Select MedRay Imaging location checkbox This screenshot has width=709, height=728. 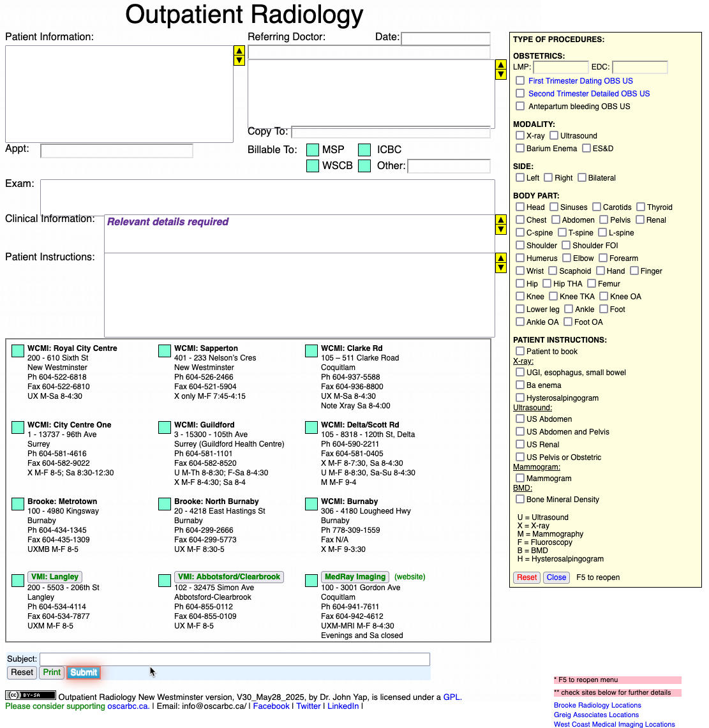click(x=311, y=581)
